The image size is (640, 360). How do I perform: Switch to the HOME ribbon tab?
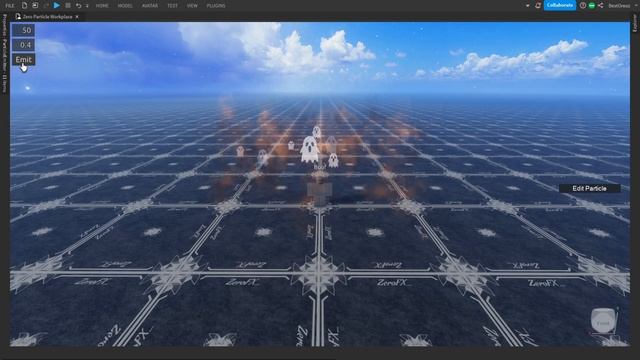coord(102,6)
